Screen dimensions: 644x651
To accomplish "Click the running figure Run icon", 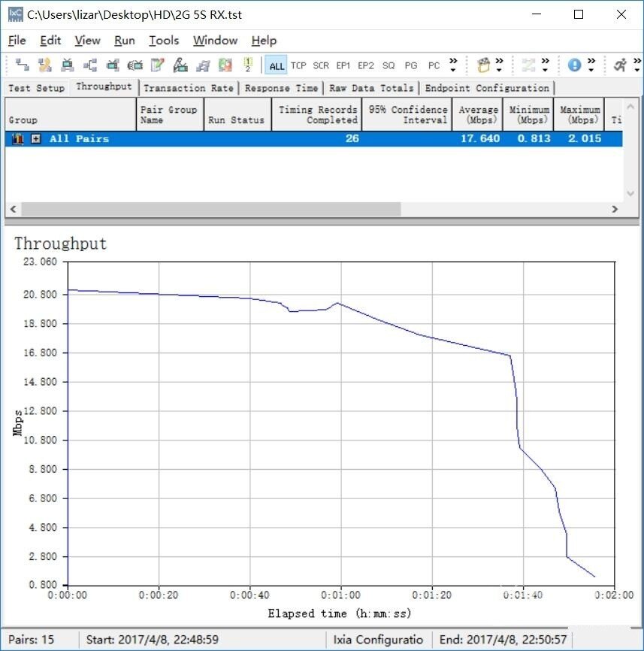I will click(x=620, y=65).
